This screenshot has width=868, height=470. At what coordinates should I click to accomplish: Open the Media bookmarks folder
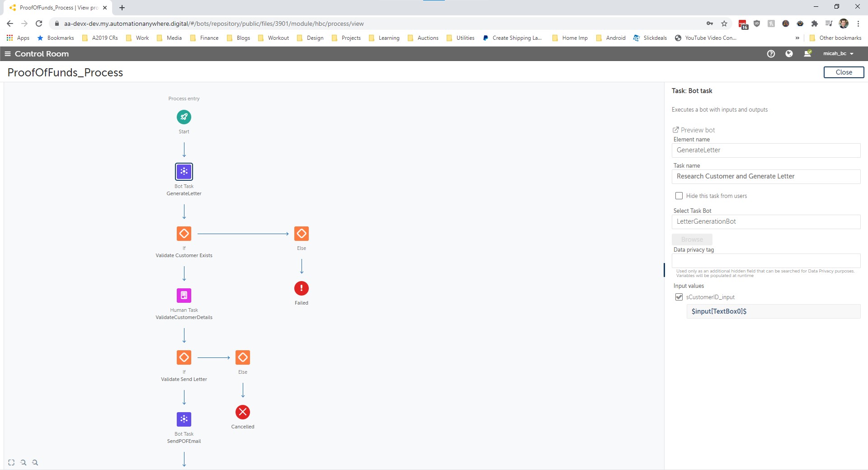tap(169, 38)
